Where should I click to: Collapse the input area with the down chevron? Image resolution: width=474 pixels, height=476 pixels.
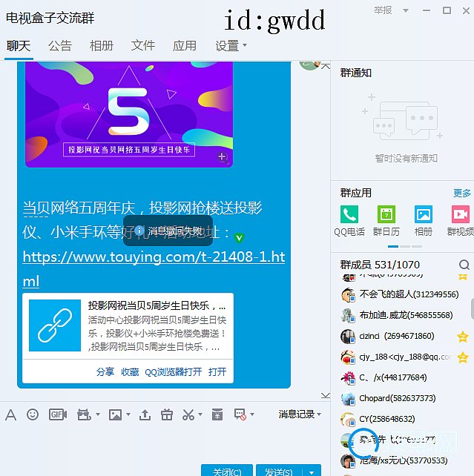[325, 395]
